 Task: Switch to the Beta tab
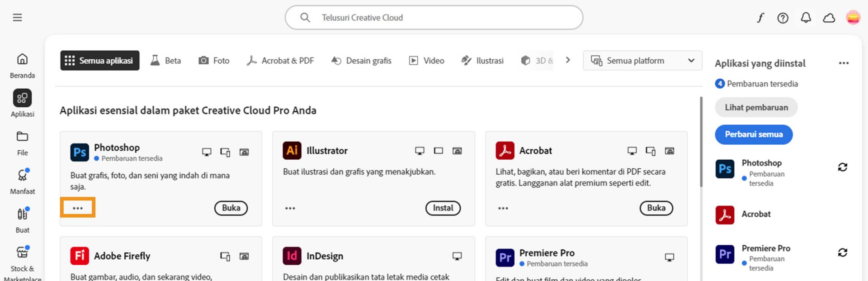click(x=166, y=61)
